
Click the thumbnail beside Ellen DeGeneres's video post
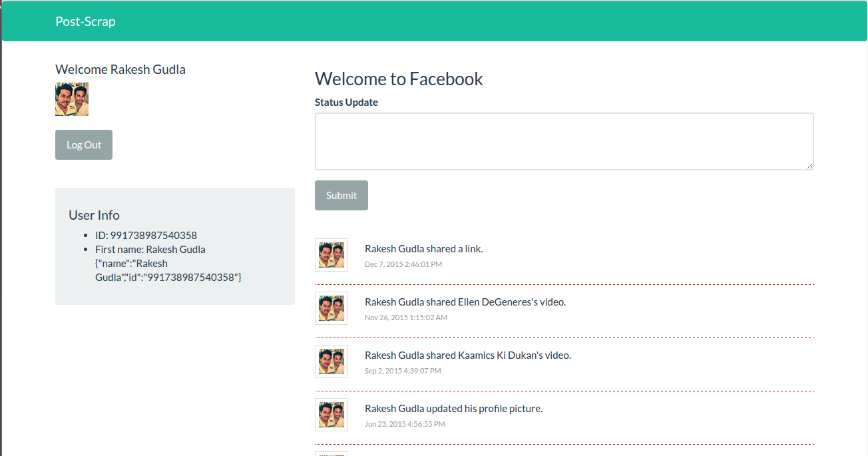[x=331, y=308]
